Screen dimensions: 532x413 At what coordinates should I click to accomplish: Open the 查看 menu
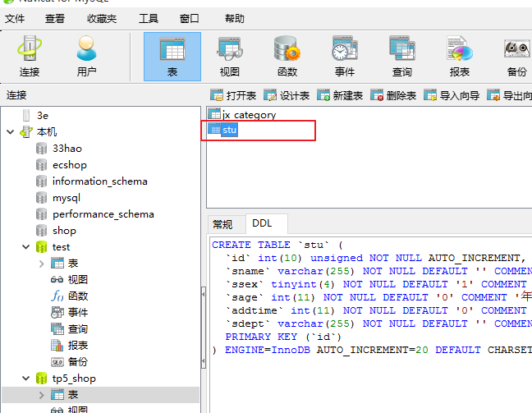click(x=55, y=19)
